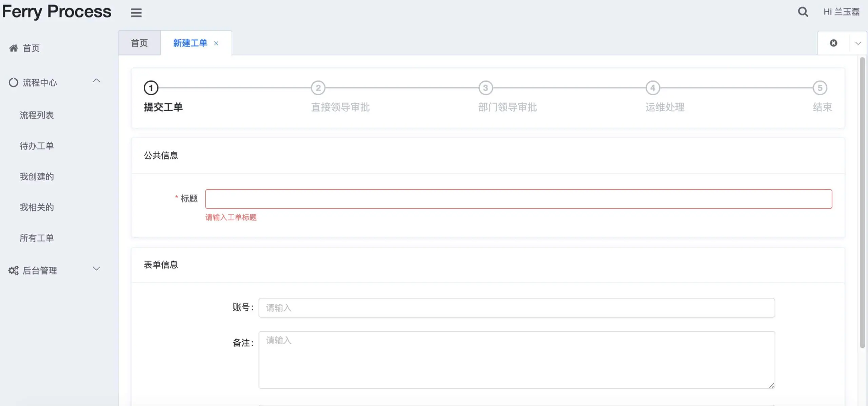868x406 pixels.
Task: Click the home icon in sidebar
Action: [x=14, y=48]
